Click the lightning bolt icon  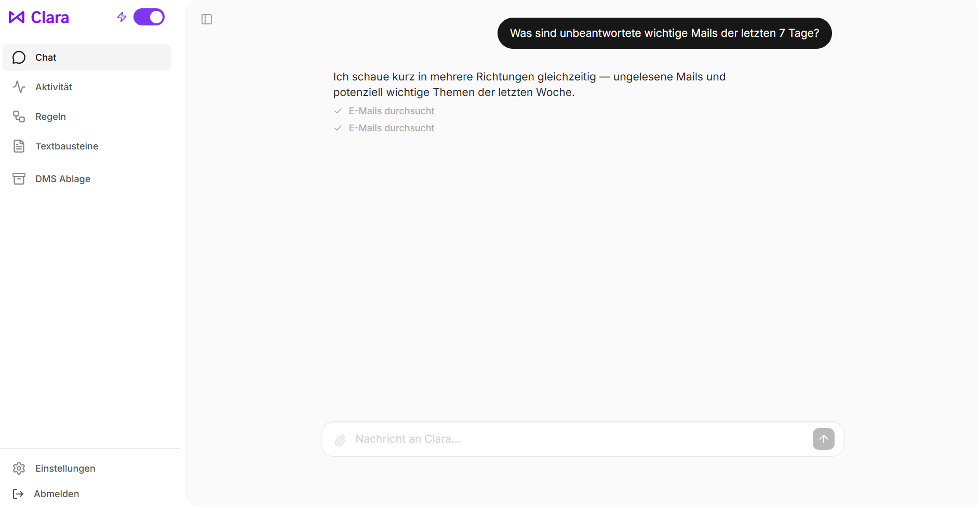[122, 17]
